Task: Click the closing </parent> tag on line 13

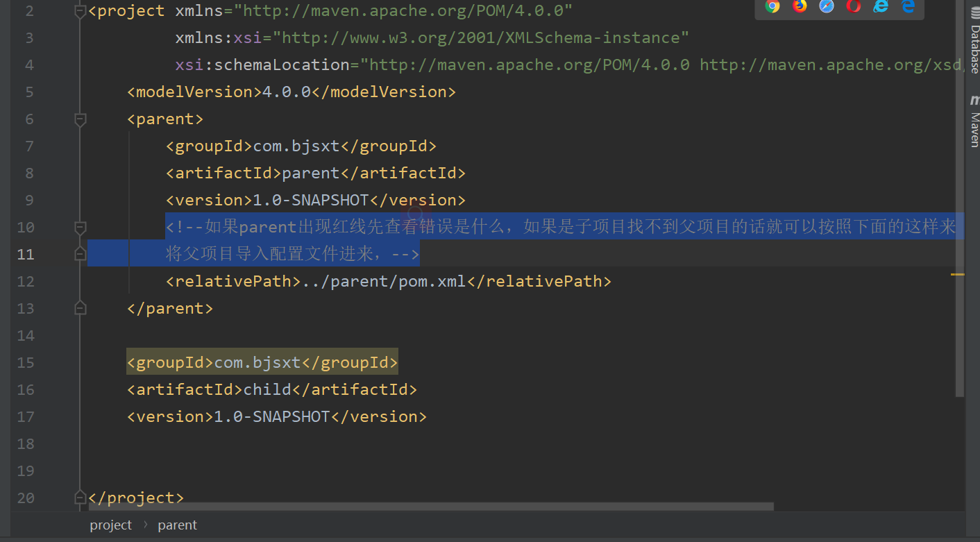Action: click(x=170, y=308)
